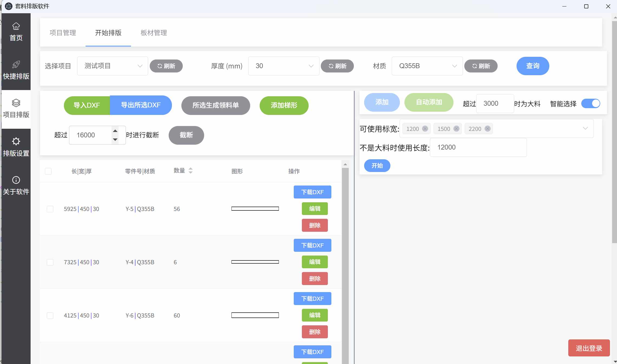
Task: Refresh the 厚度 thickness list
Action: click(x=337, y=66)
